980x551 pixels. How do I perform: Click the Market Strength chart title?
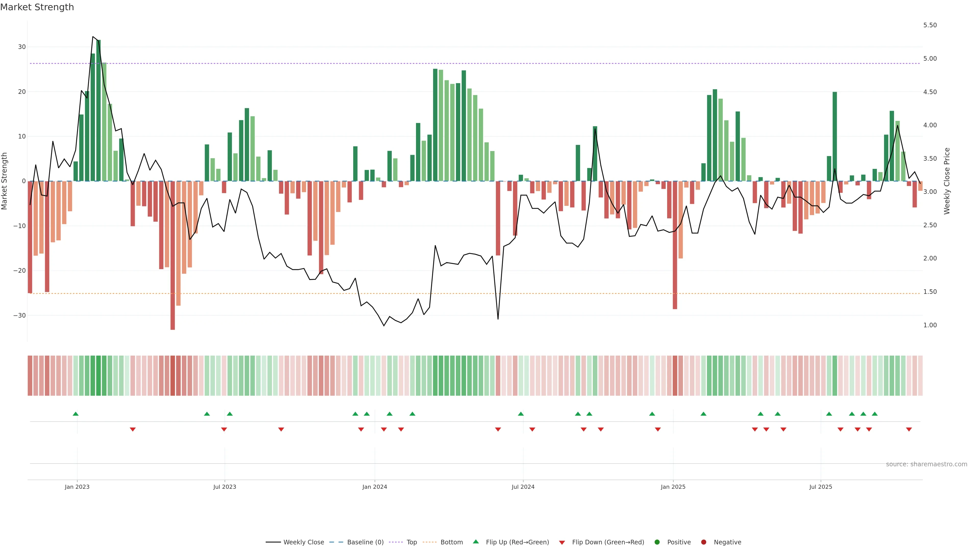tap(37, 7)
